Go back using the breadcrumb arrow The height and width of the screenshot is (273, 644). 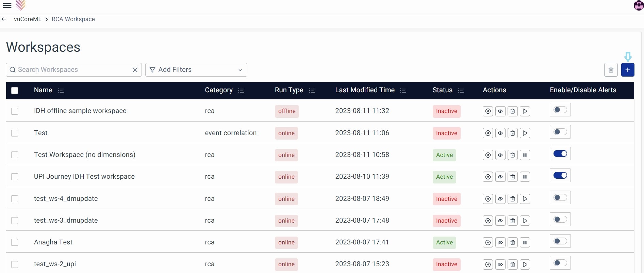pyautogui.click(x=4, y=19)
